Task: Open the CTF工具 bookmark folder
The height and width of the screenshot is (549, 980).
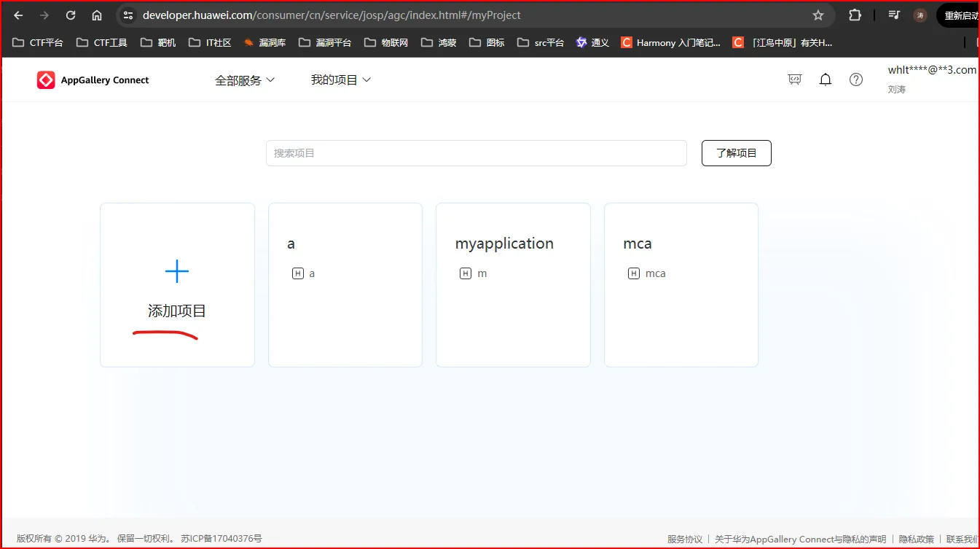Action: click(102, 43)
